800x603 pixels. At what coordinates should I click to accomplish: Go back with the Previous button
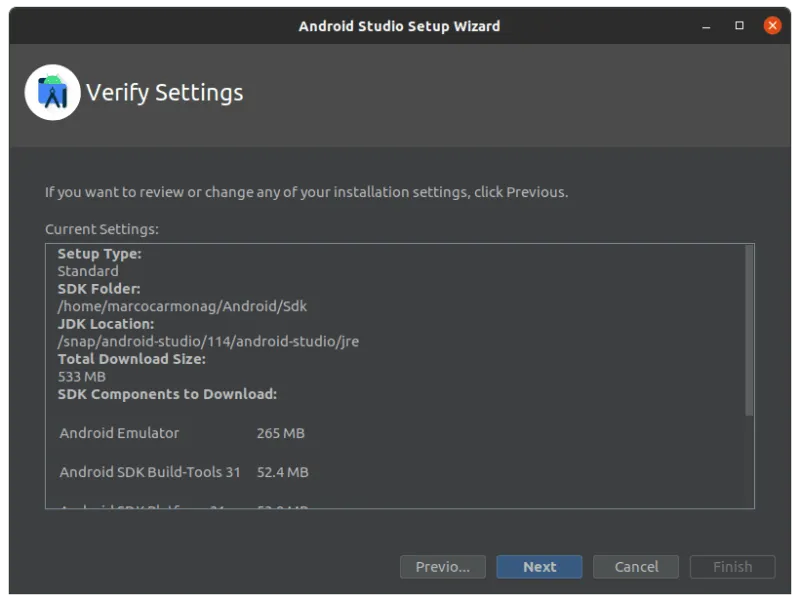(x=442, y=567)
